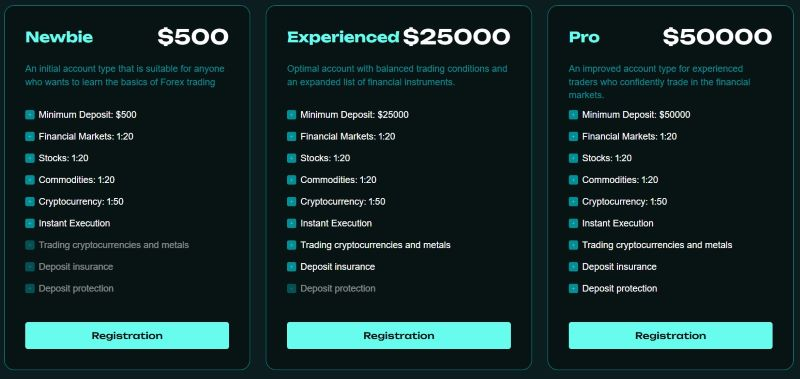This screenshot has width=800, height=379.
Task: Click the dimmed icon by Experienced Deposit protection
Action: click(x=291, y=289)
